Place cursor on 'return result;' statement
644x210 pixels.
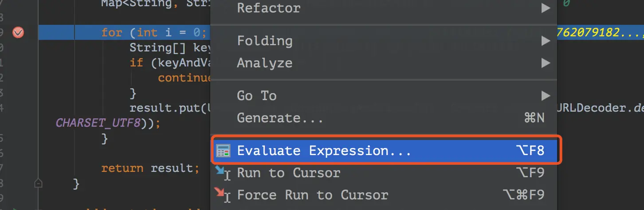[x=149, y=168]
